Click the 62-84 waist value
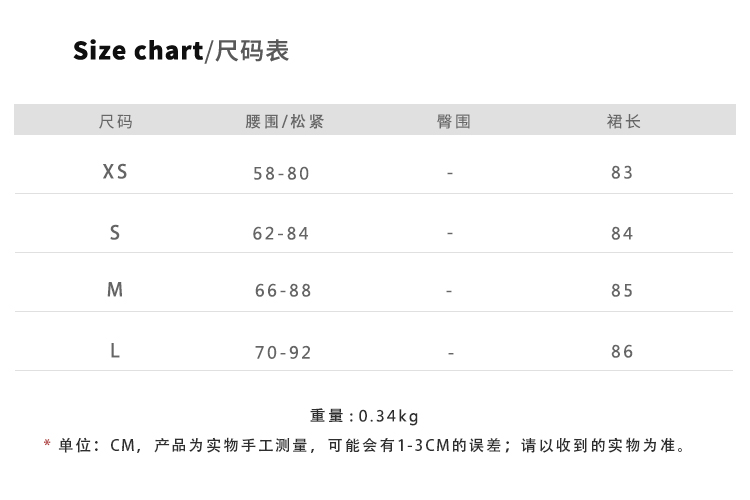Image resolution: width=750 pixels, height=500 pixels. 282,234
